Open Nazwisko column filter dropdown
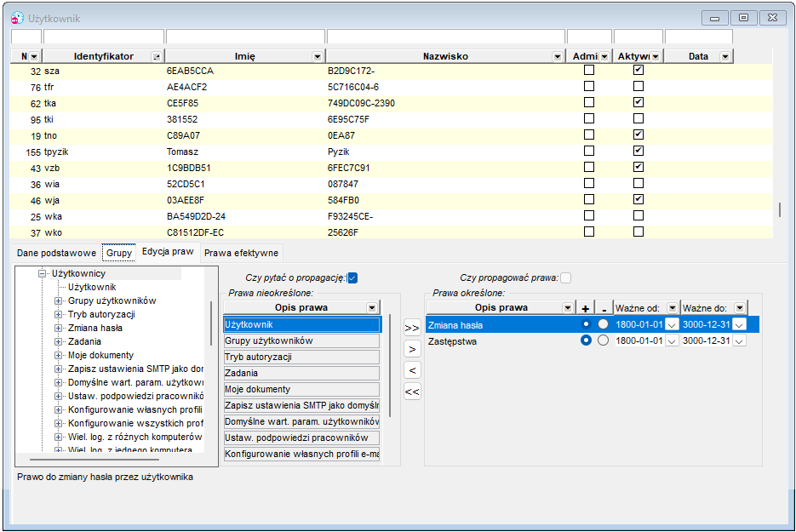 tap(558, 56)
